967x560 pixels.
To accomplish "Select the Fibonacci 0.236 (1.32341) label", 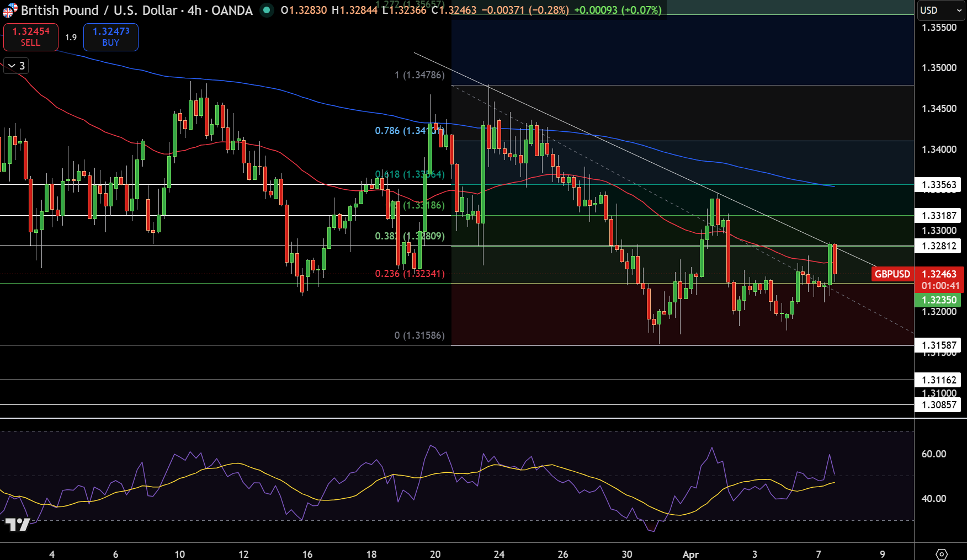I will tap(410, 274).
